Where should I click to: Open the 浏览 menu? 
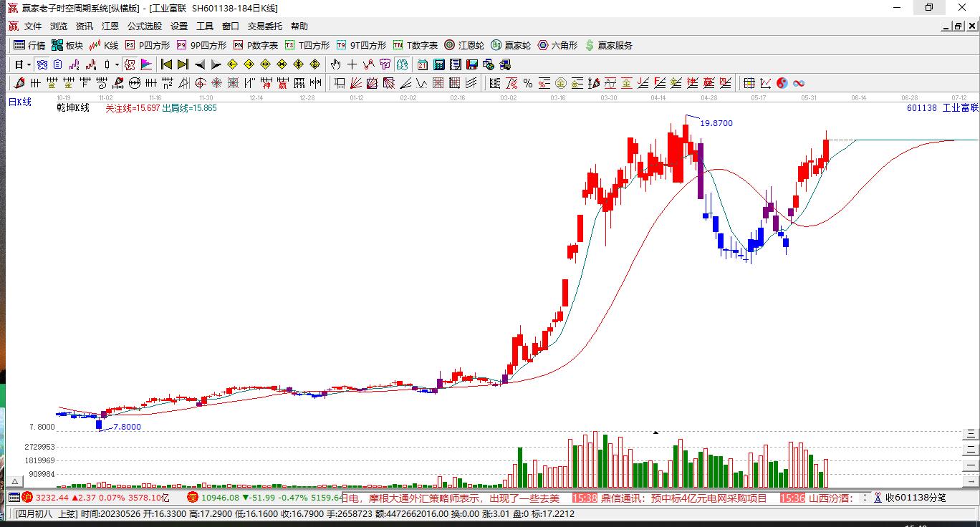(59, 26)
